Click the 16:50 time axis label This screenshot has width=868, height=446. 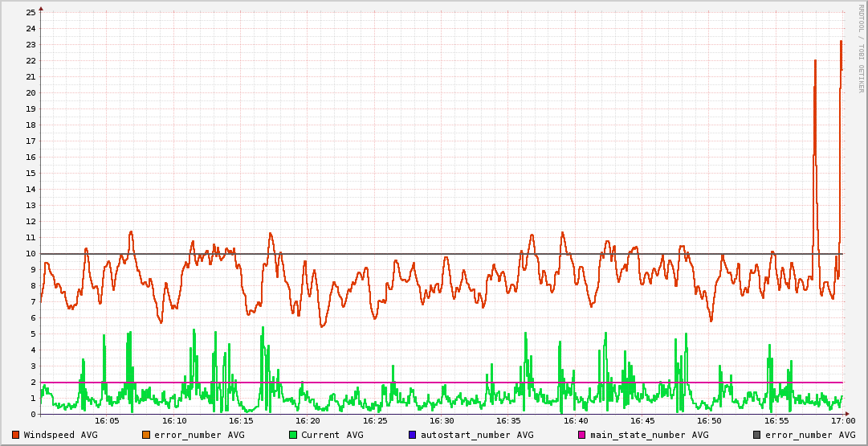709,421
